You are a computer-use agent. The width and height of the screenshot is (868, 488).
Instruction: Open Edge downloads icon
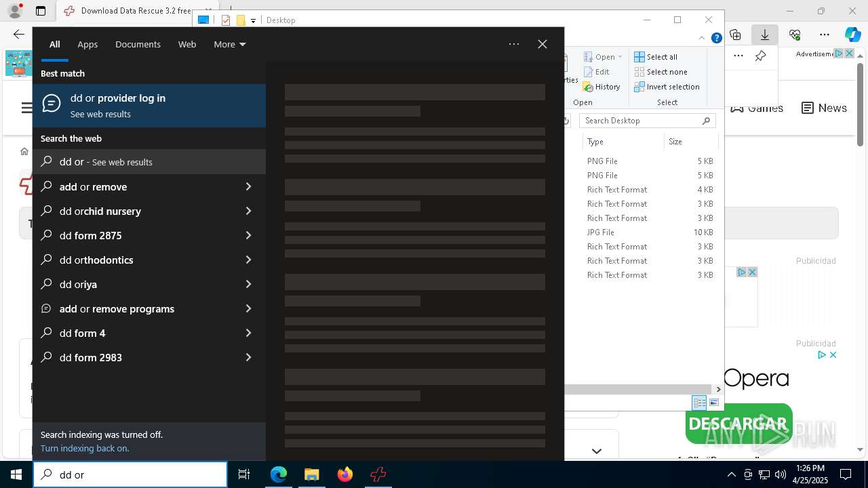coord(765,35)
